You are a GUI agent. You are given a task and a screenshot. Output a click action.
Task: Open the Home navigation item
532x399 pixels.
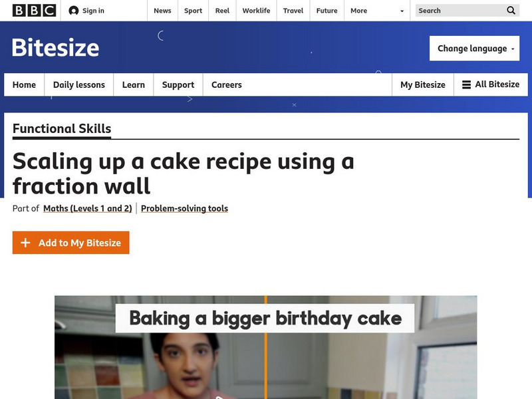[24, 84]
